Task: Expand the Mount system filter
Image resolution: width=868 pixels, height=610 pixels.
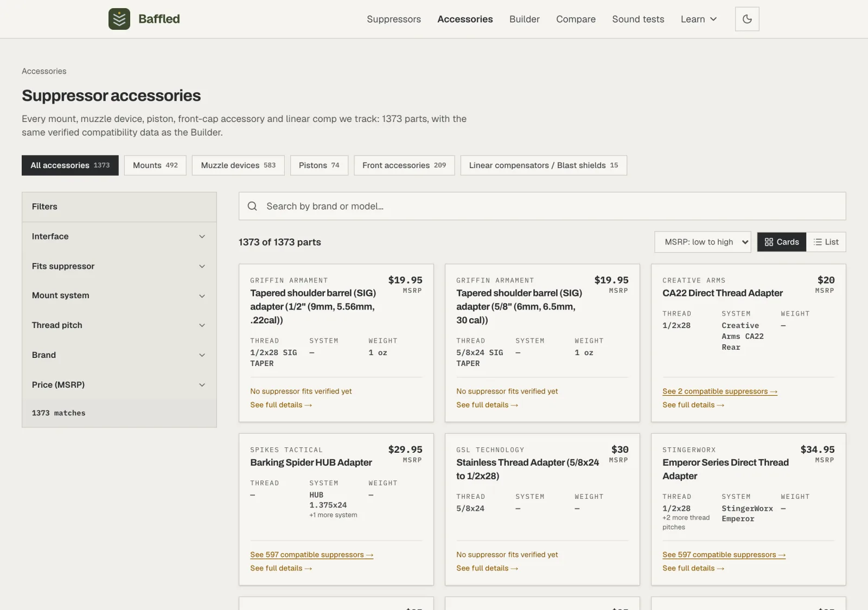Action: click(x=119, y=296)
